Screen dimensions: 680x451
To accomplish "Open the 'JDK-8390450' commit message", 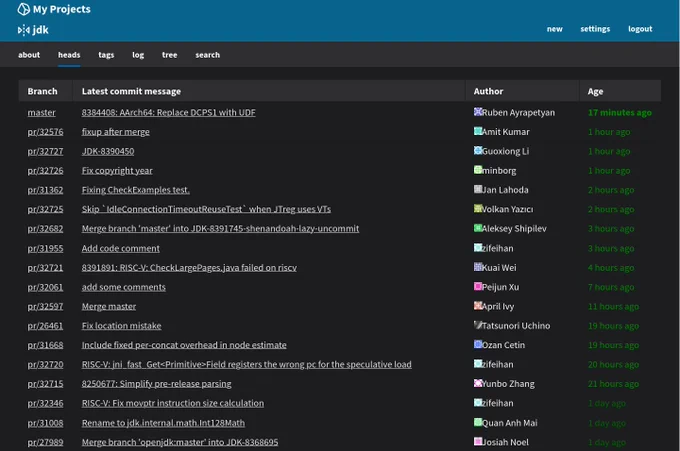I will point(108,151).
